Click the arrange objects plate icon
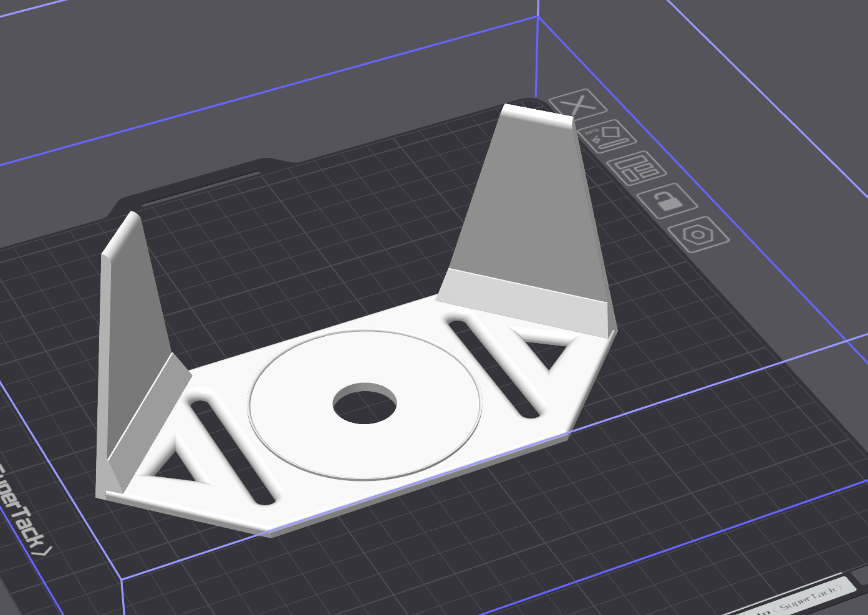Screen dimensions: 868x615 (x=636, y=168)
